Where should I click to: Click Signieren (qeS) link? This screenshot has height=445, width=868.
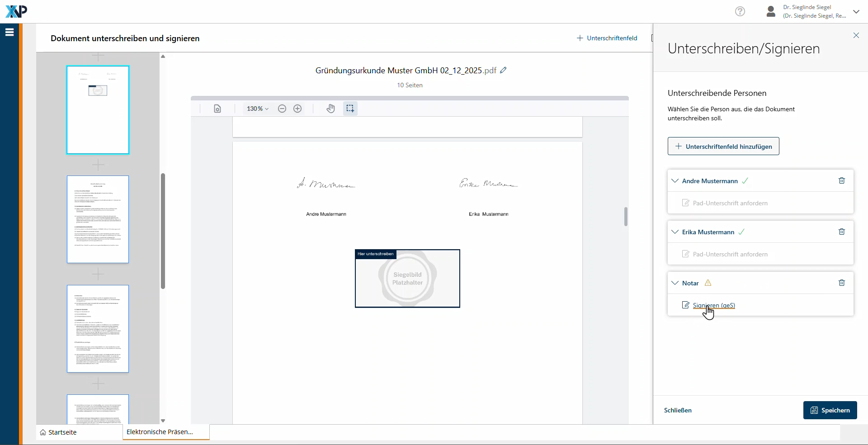713,305
